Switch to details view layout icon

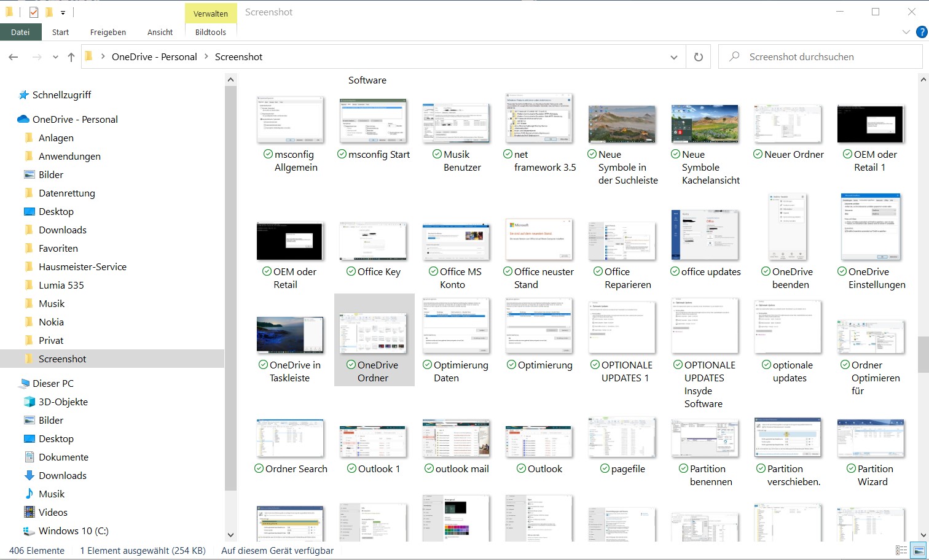tap(901, 551)
